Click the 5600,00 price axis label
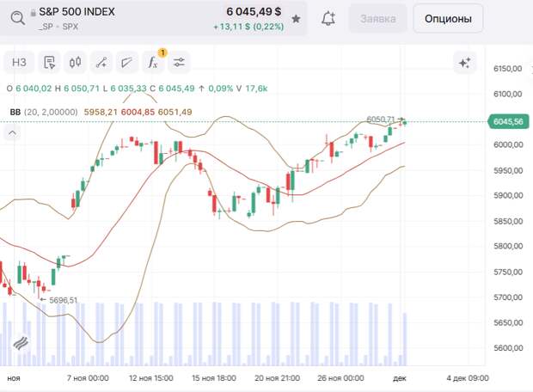Image resolution: width=533 pixels, height=392 pixels. (x=508, y=348)
